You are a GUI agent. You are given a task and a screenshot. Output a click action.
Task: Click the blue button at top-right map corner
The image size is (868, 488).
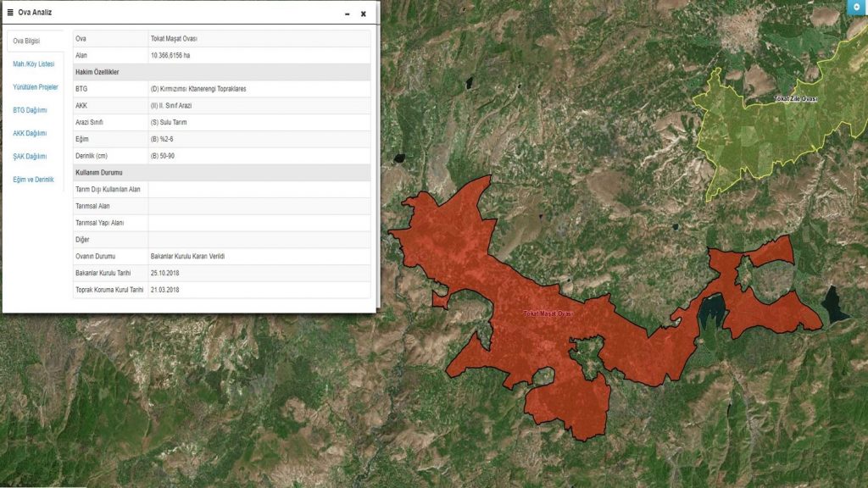(x=856, y=7)
